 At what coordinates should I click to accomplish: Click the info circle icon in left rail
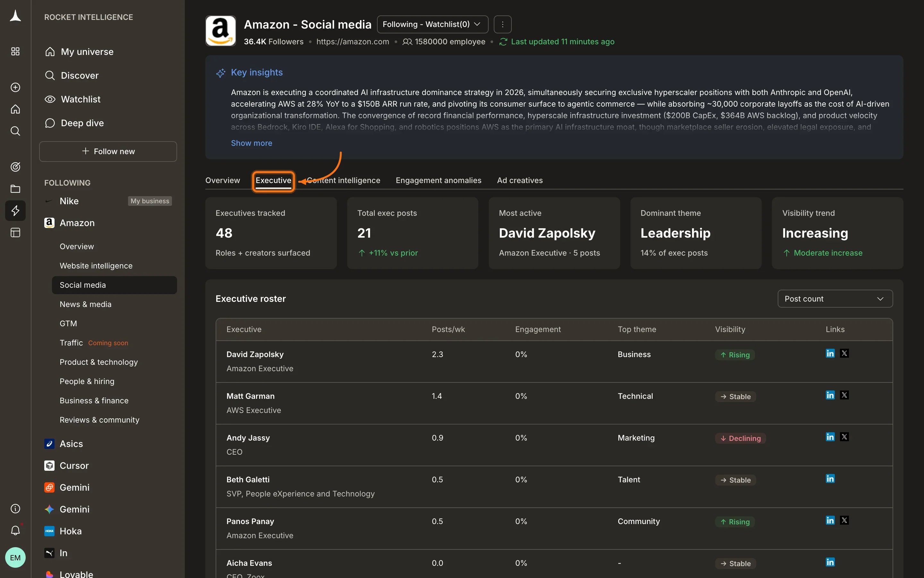tap(15, 509)
